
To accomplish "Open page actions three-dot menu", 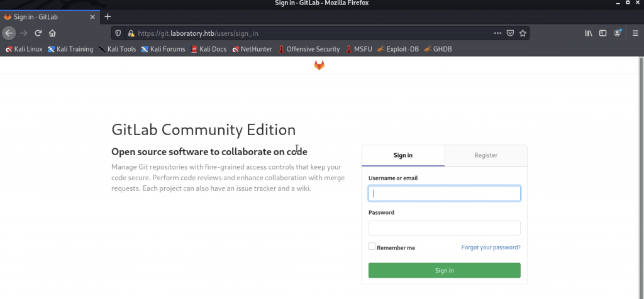I will click(x=497, y=33).
